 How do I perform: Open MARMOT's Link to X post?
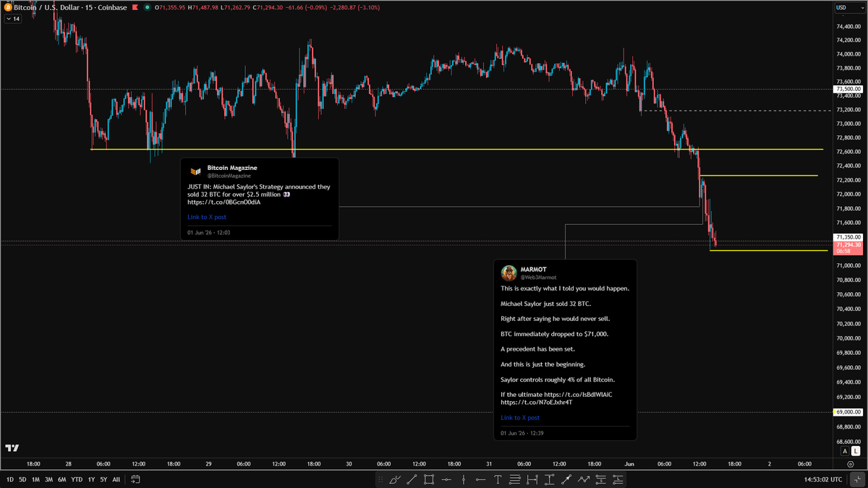pyautogui.click(x=520, y=418)
